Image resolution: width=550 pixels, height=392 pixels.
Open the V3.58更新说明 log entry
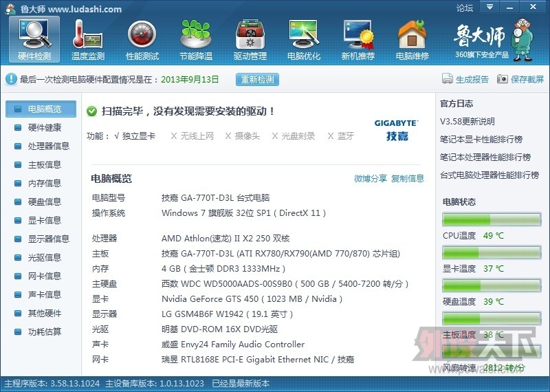[467, 122]
